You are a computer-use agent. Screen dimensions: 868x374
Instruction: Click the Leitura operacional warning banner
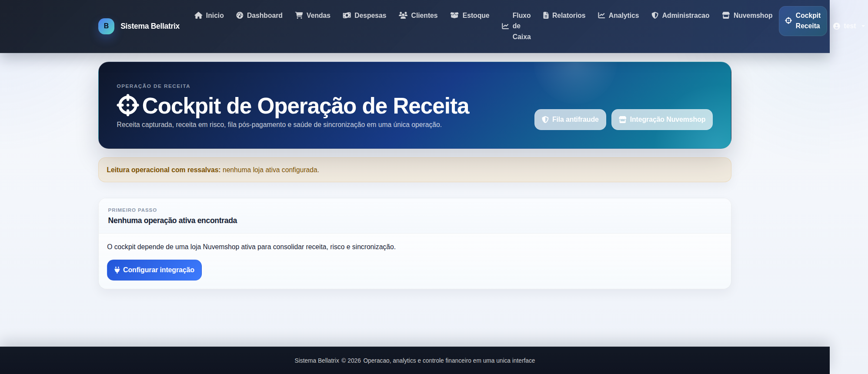click(415, 170)
